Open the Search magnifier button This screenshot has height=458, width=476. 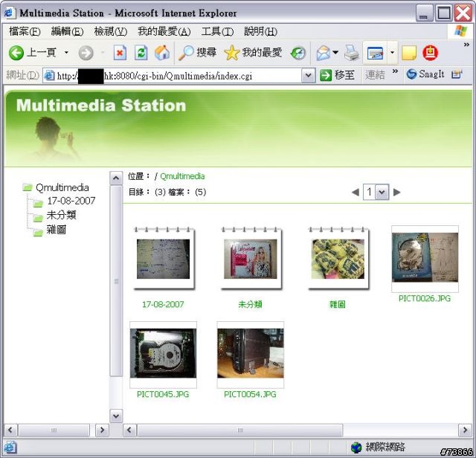197,53
